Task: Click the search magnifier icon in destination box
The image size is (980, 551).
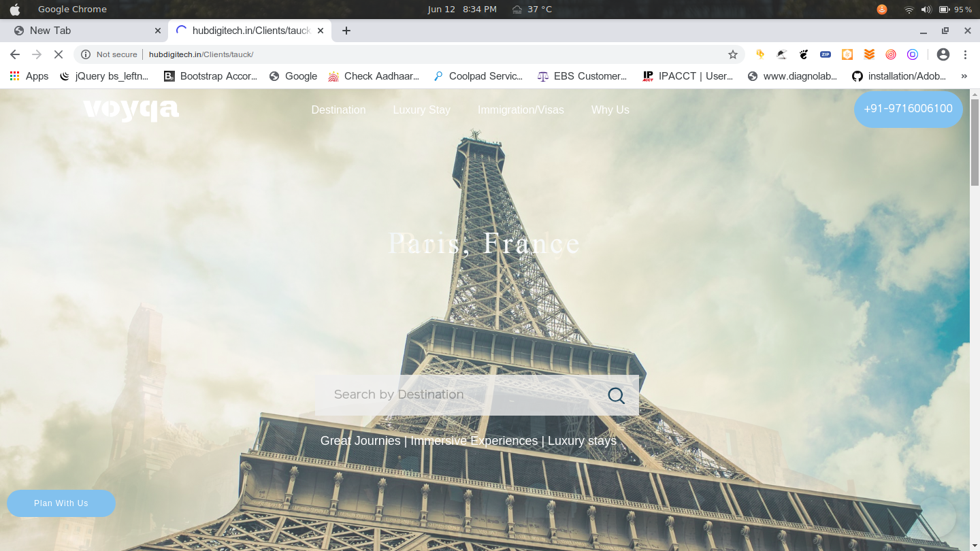Action: (616, 395)
